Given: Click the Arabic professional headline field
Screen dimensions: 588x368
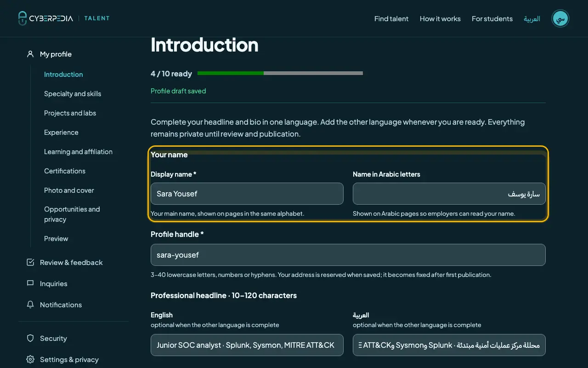Looking at the screenshot, I should pos(449,345).
